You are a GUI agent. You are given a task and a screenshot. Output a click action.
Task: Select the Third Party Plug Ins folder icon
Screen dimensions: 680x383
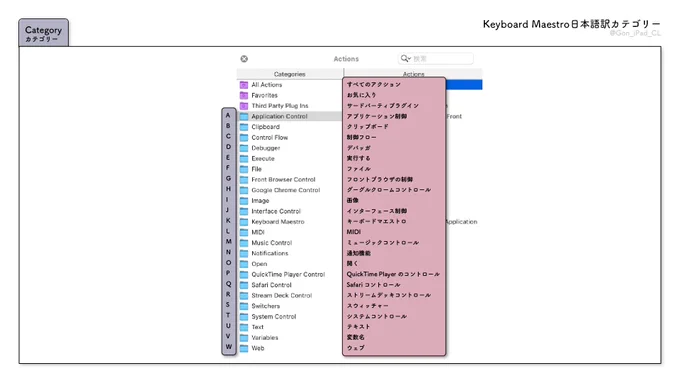[x=244, y=106]
